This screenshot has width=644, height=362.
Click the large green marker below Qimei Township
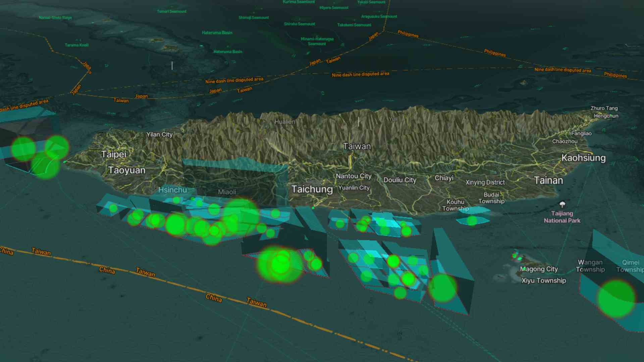(616, 299)
